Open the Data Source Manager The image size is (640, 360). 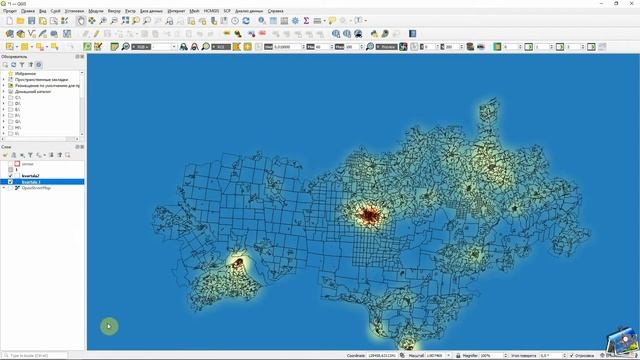tap(9, 34)
